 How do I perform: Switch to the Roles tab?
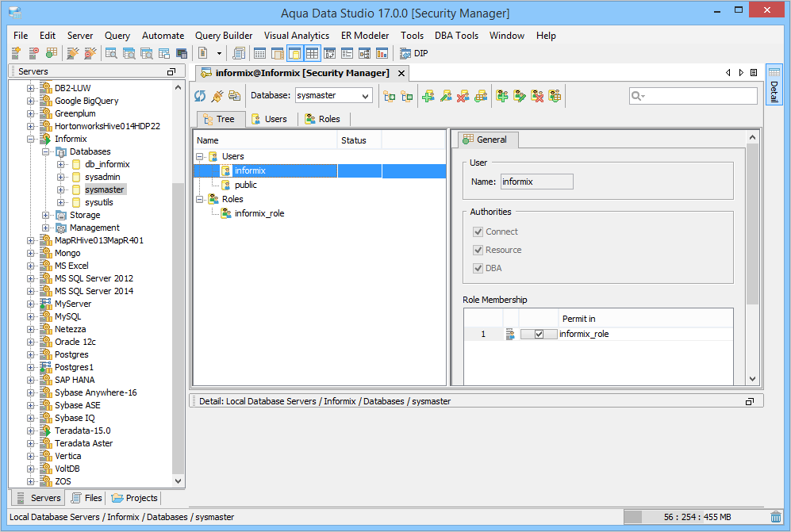324,119
